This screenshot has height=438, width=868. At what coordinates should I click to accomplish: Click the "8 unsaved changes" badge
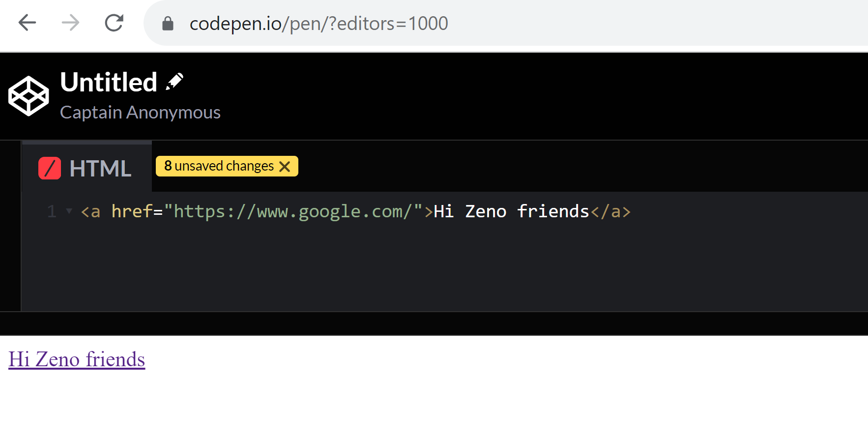pyautogui.click(x=219, y=166)
